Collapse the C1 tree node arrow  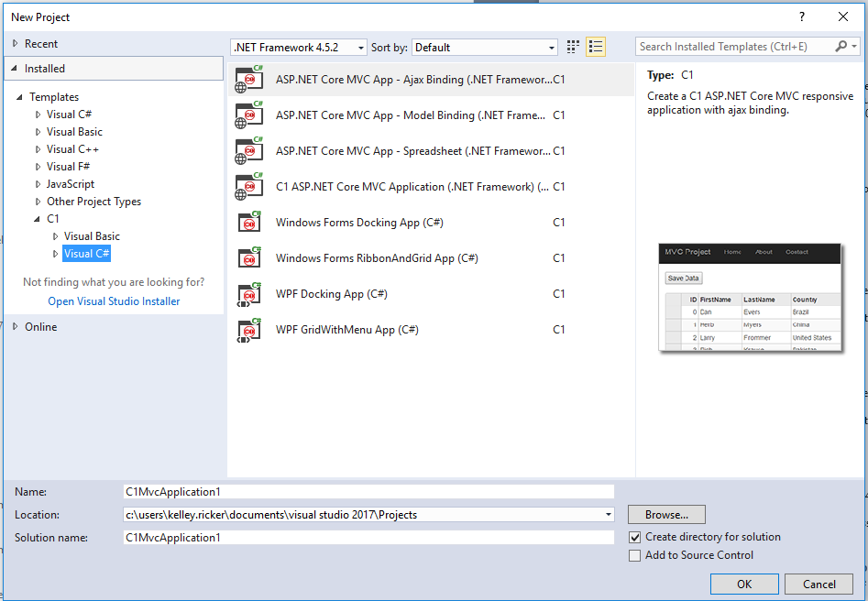pos(37,219)
